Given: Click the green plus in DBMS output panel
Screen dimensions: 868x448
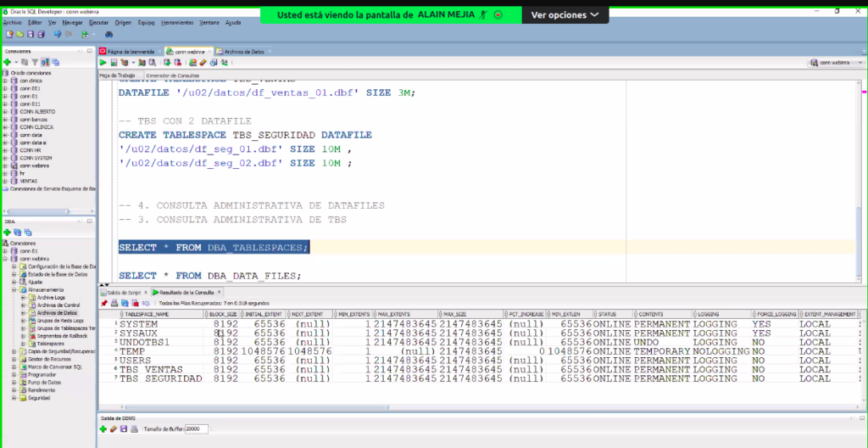Looking at the screenshot, I should [x=103, y=429].
